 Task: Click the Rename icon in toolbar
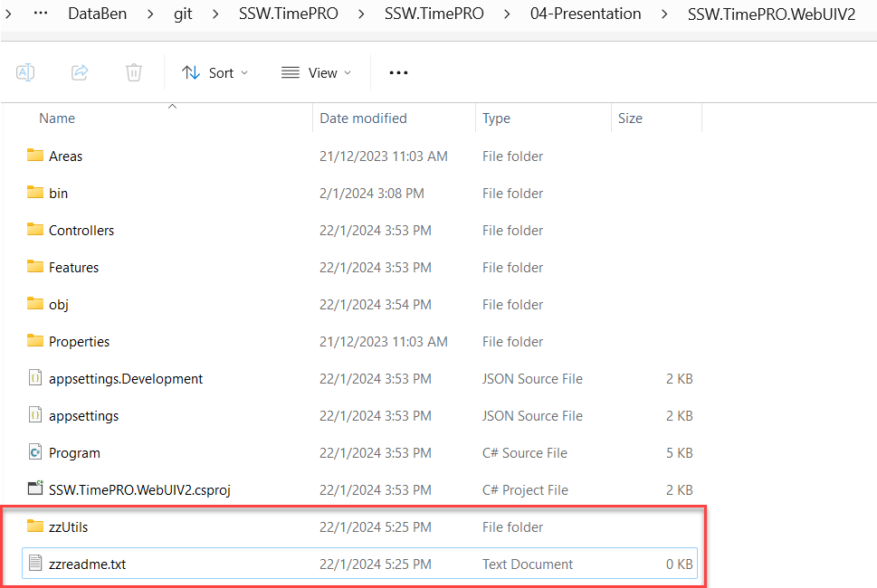click(x=25, y=72)
